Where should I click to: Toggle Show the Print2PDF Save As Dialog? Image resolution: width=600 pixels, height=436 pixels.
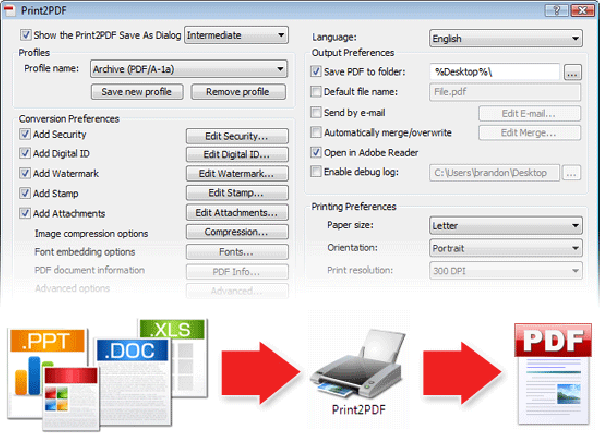[x=25, y=35]
